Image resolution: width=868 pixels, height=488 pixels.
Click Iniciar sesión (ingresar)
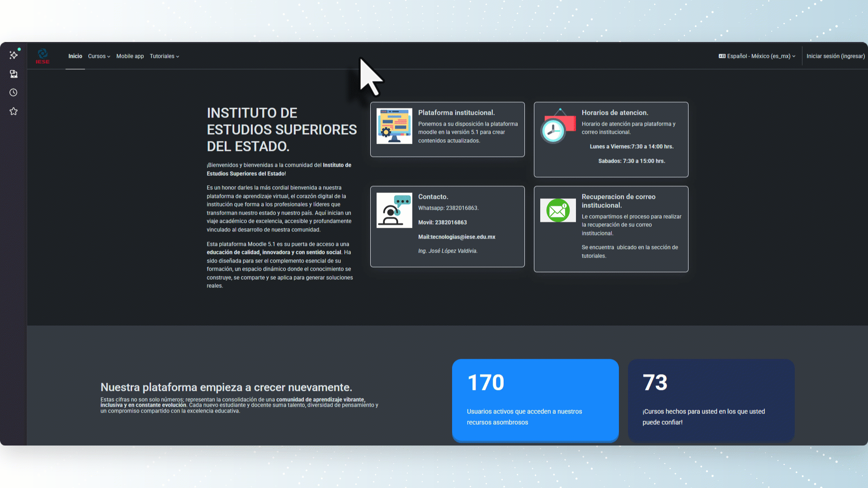click(x=835, y=56)
